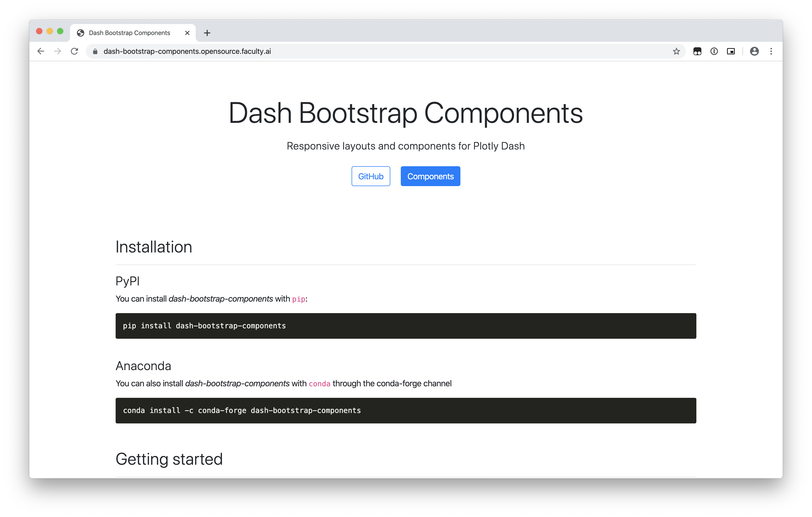This screenshot has width=812, height=517.
Task: Open a new browser tab with the plus button
Action: click(207, 33)
